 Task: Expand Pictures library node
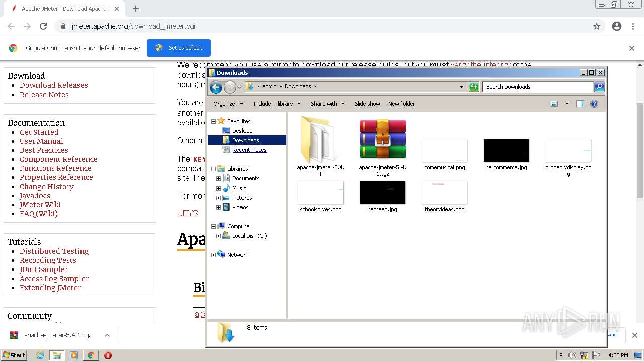click(x=218, y=198)
